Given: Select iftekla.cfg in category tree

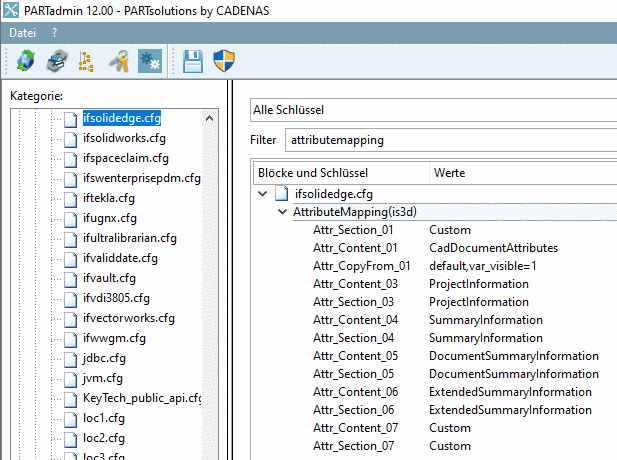Looking at the screenshot, I should pos(109,198).
